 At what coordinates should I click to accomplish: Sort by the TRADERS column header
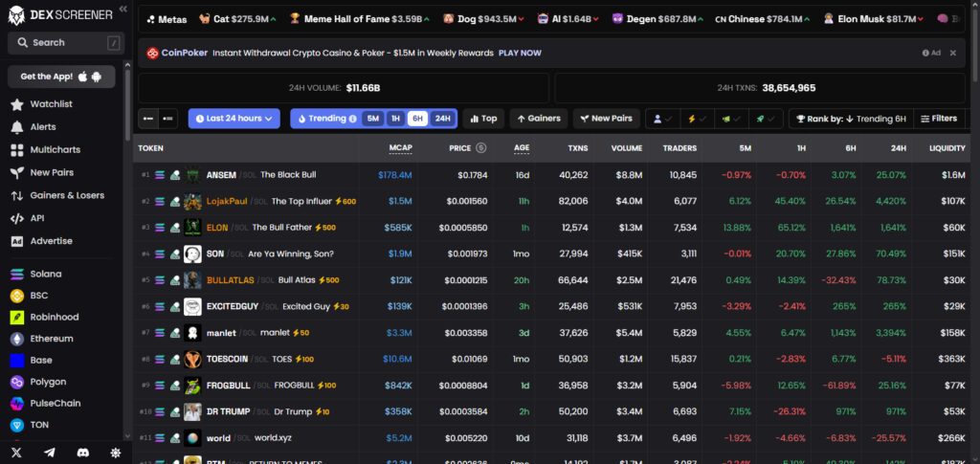click(x=680, y=148)
